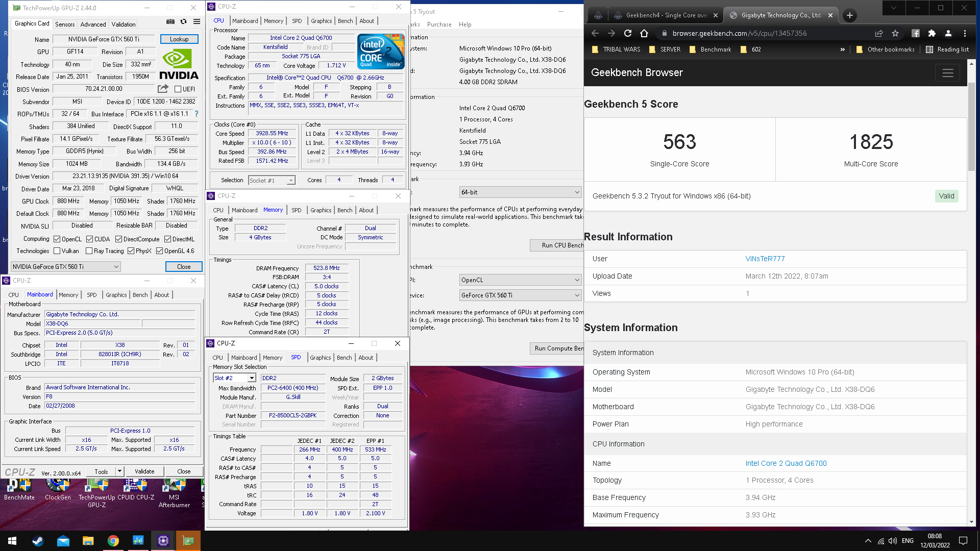Open Reading list in Chrome
This screenshot has height=551, width=980.
click(x=947, y=49)
